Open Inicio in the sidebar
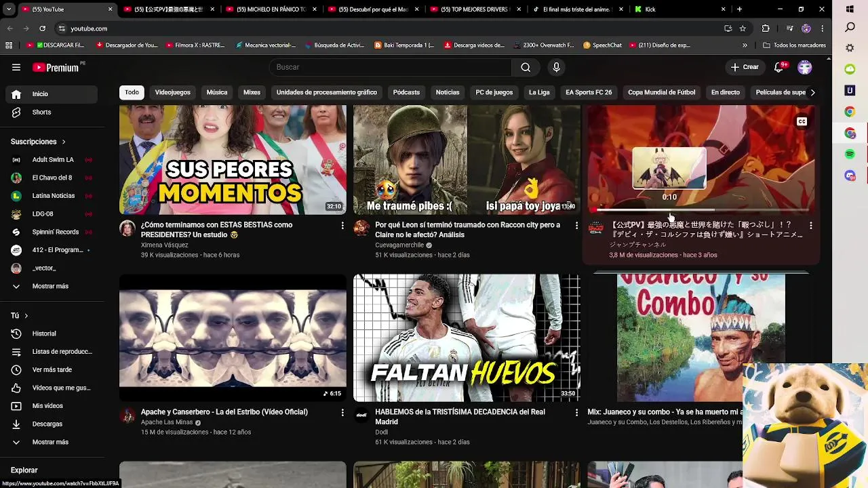Screen dimensions: 868x488 [x=52, y=94]
